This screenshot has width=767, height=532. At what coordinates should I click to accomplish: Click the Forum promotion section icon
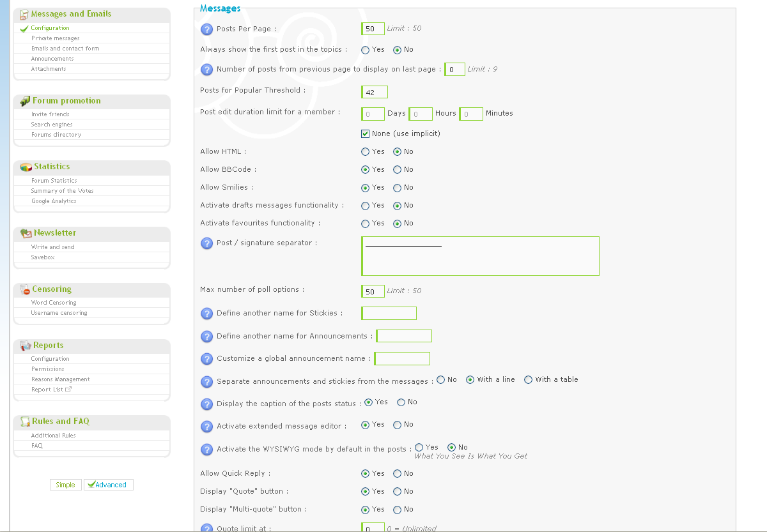[25, 101]
